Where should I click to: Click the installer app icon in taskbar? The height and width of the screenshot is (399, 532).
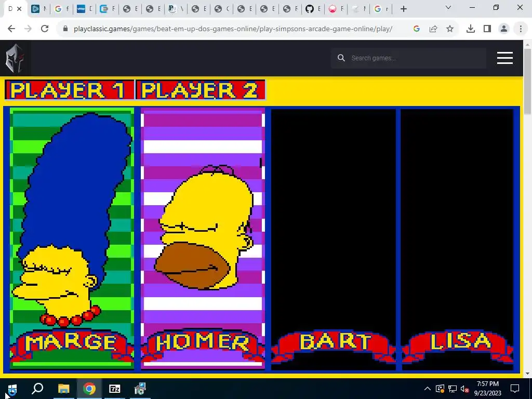[x=140, y=389]
